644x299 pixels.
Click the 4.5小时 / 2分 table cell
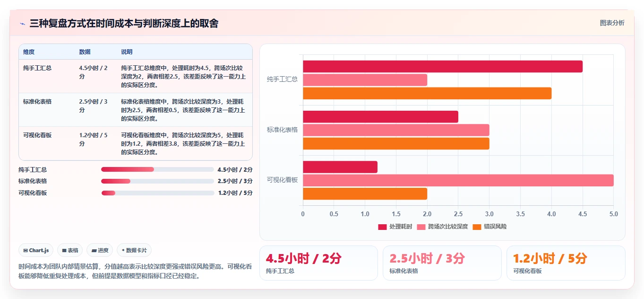coord(93,72)
